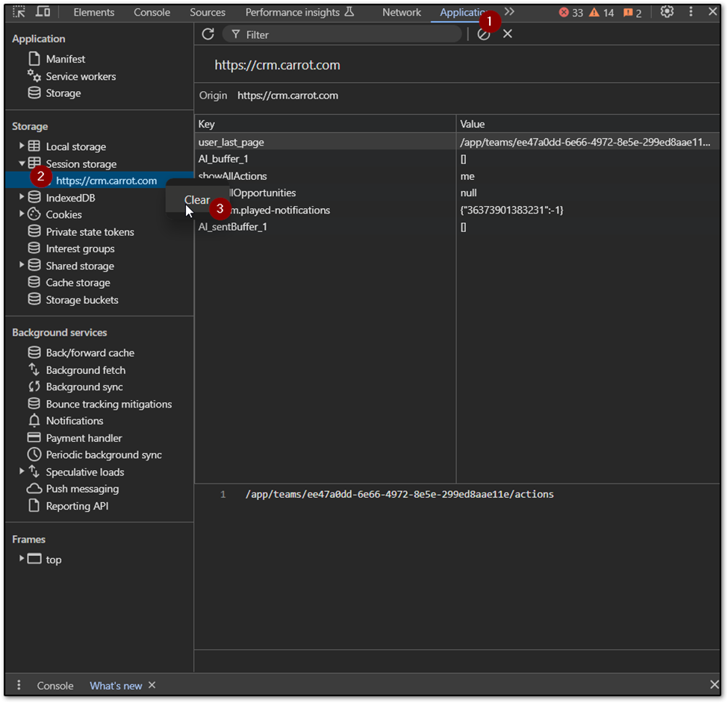Switch to the Elements tab
This screenshot has width=728, height=703.
[94, 13]
